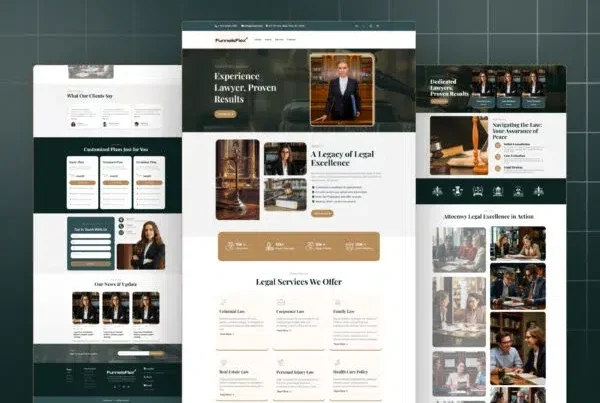The image size is (600, 403).
Task: Click the Health Care Policy card title
Action: coord(351,372)
